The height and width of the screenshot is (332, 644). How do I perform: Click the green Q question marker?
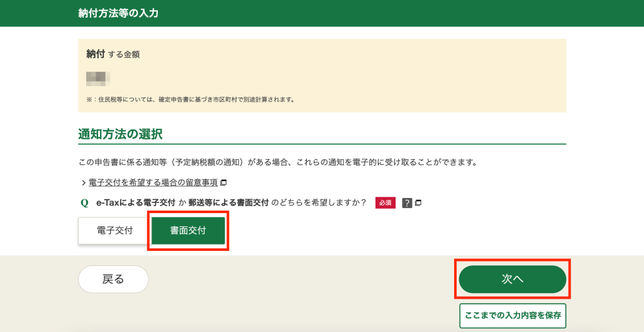pyautogui.click(x=84, y=203)
